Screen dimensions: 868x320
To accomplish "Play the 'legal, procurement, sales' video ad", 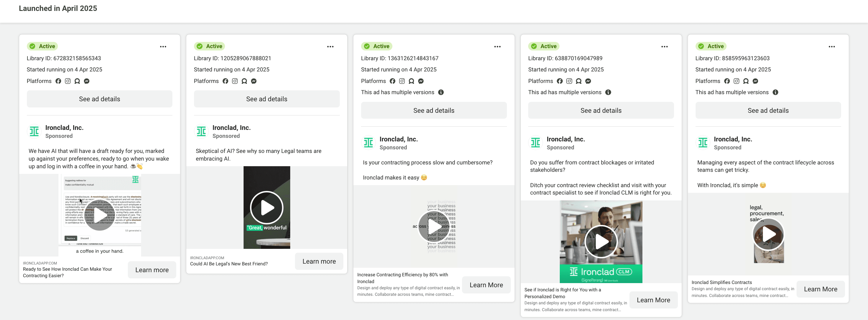I will coord(768,234).
